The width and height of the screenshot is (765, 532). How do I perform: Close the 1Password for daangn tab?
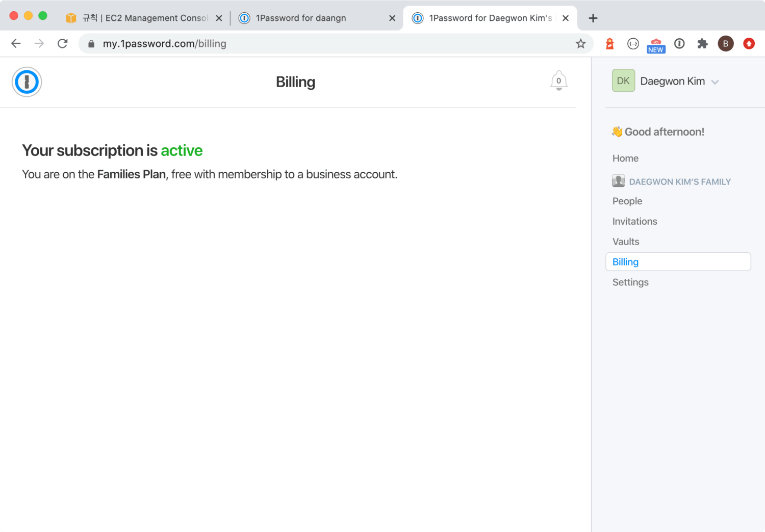point(392,18)
